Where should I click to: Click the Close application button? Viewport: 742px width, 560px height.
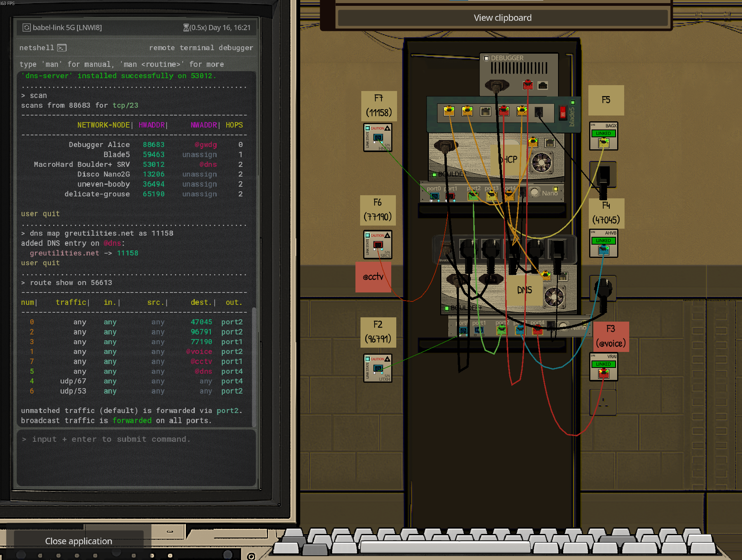coord(79,541)
